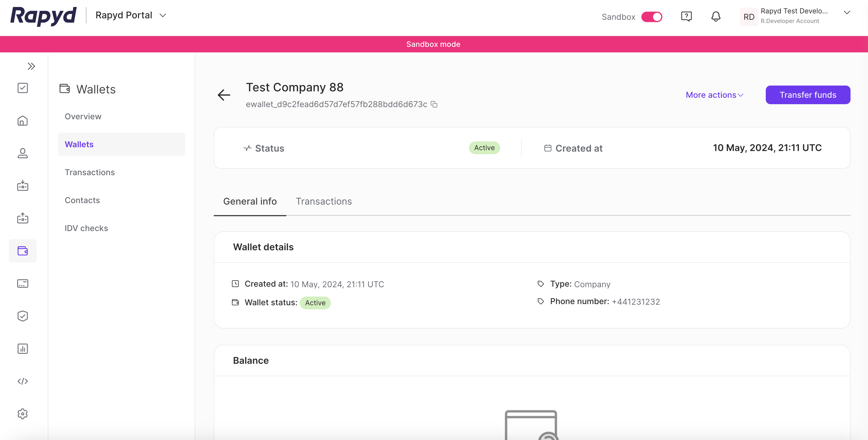Open the settings gear in sidebar

tap(23, 414)
